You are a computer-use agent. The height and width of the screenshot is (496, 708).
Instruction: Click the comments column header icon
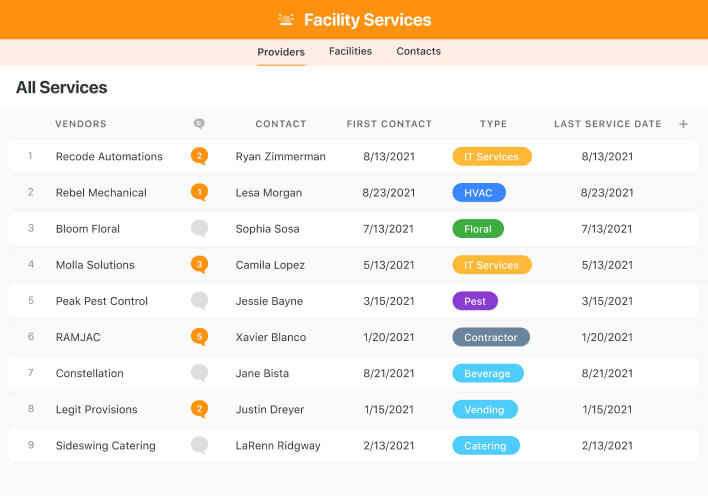199,124
